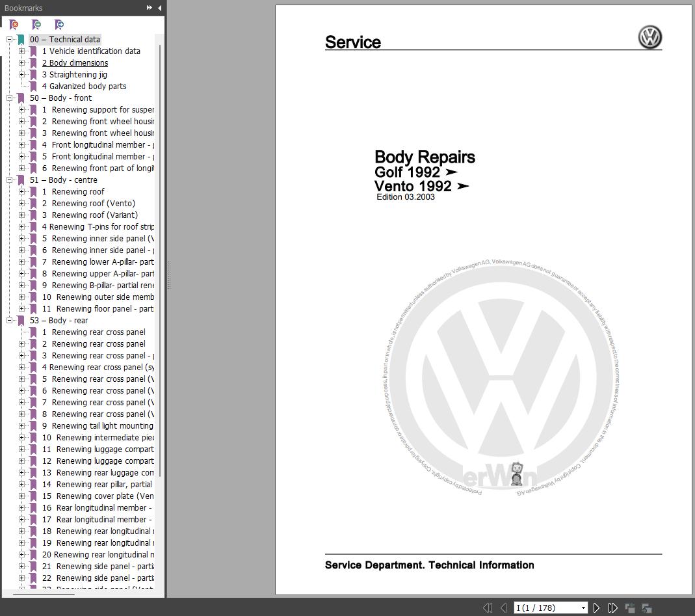Screen dimensions: 695x616
Task: Go to the next page
Action: pyautogui.click(x=596, y=608)
